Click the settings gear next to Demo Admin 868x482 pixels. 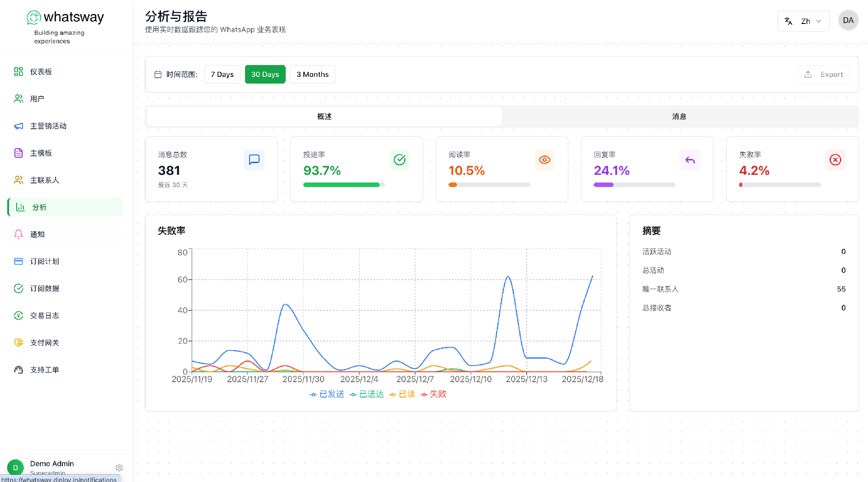pos(119,468)
